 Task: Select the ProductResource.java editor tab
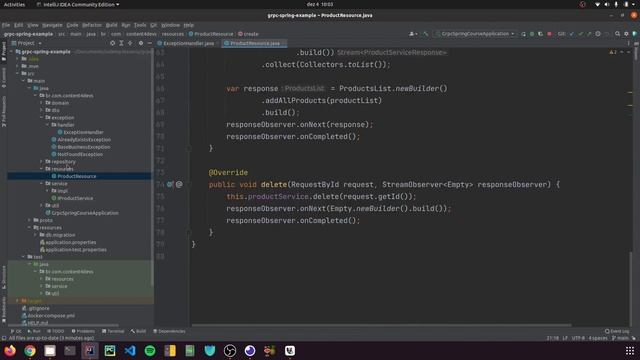click(x=255, y=43)
